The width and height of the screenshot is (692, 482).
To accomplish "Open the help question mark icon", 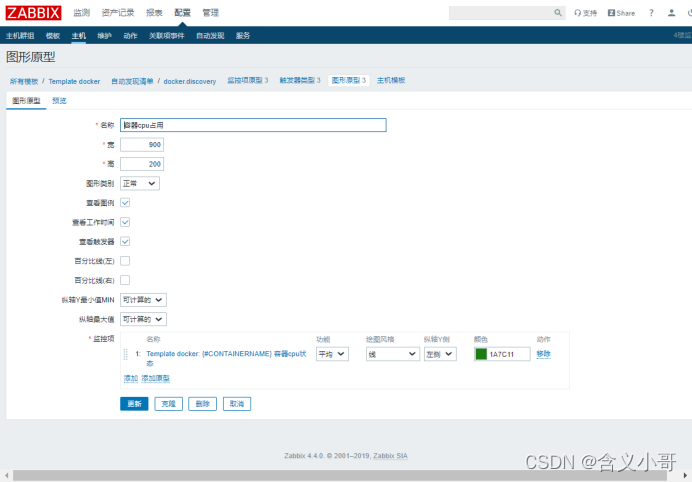I will (651, 13).
